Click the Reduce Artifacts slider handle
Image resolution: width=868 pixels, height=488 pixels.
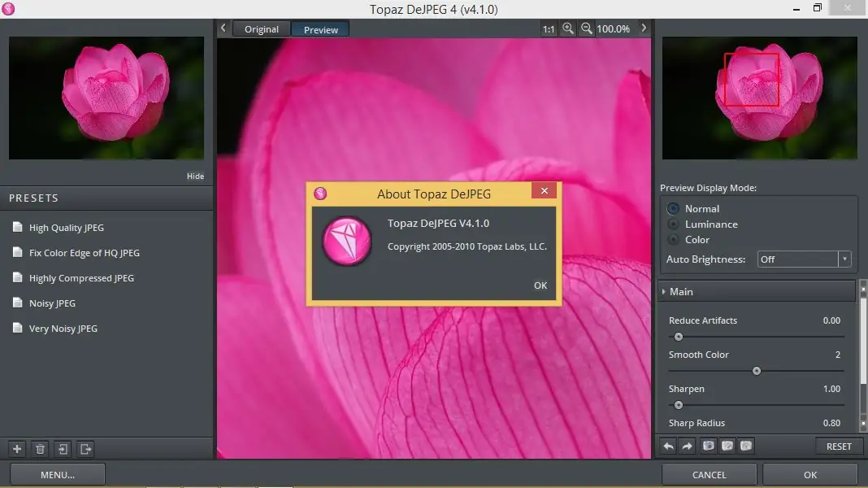(x=678, y=337)
